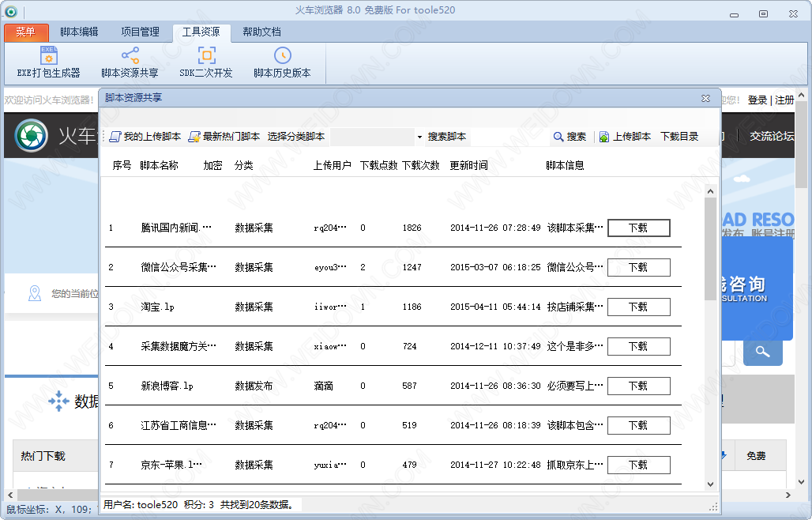Click 登录 link on background page
The image size is (812, 520).
point(757,100)
